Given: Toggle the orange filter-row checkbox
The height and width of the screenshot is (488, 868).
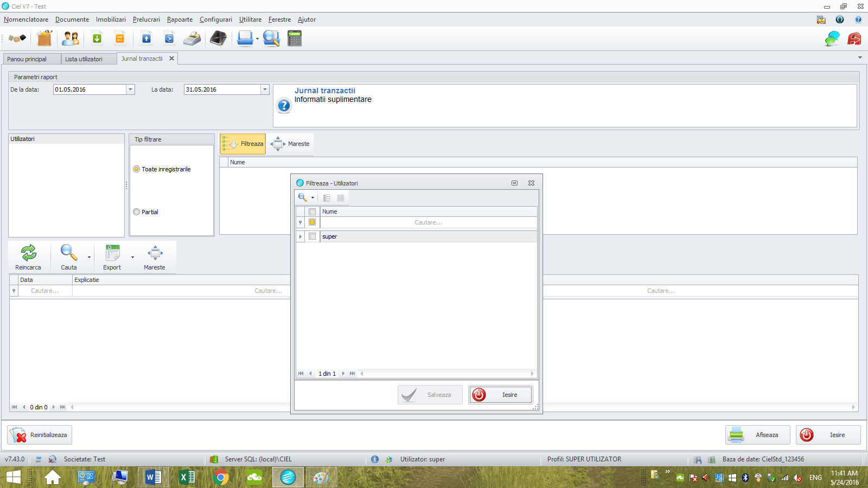Looking at the screenshot, I should pyautogui.click(x=312, y=222).
